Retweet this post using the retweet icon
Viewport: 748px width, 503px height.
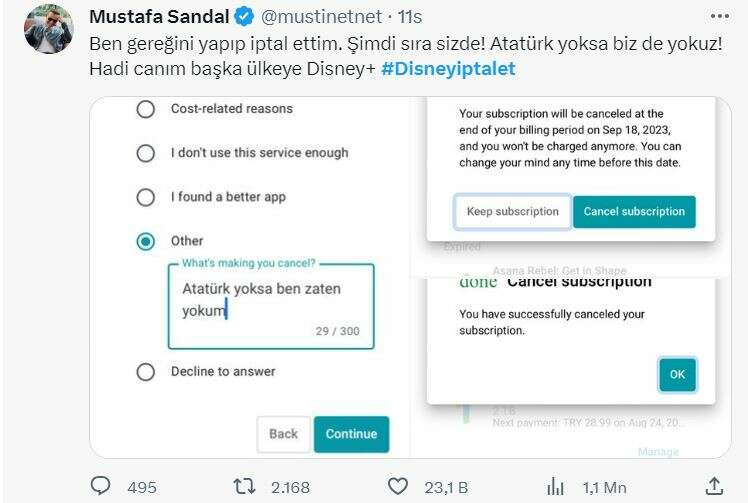click(242, 487)
